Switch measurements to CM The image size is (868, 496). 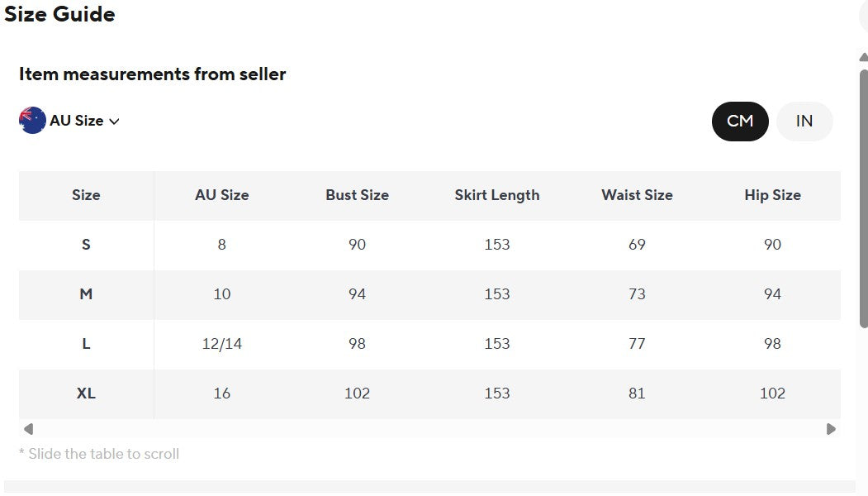tap(739, 122)
